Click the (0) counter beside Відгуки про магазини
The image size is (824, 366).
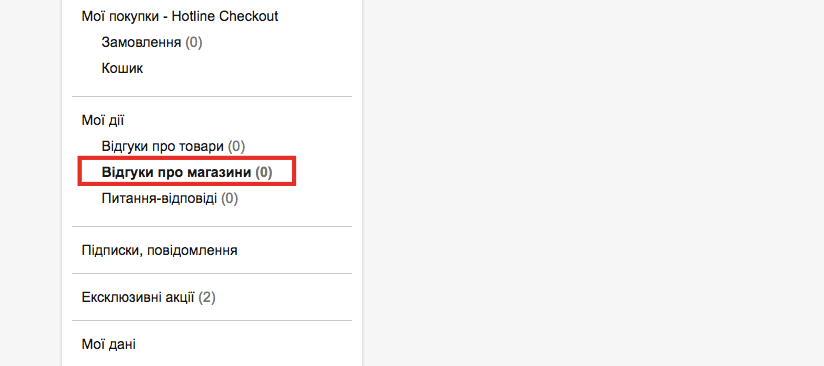[264, 172]
